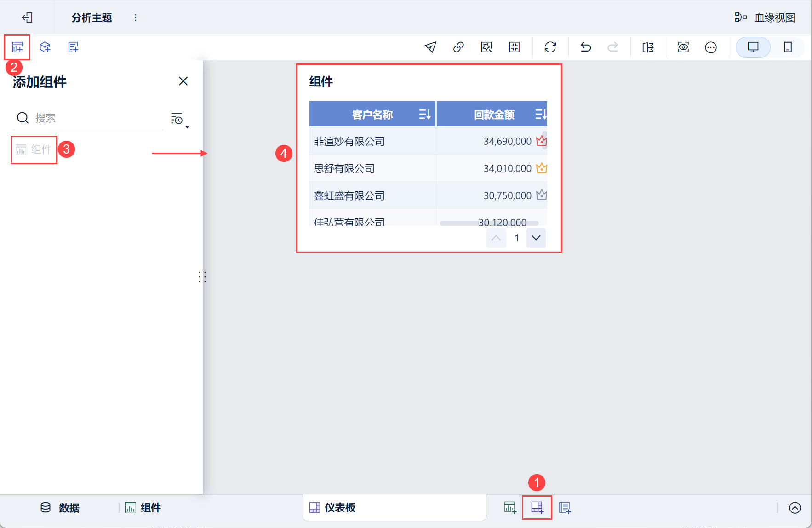Screen dimensions: 812x528
Task: Click the 34,010,000 value cell
Action: (x=507, y=168)
